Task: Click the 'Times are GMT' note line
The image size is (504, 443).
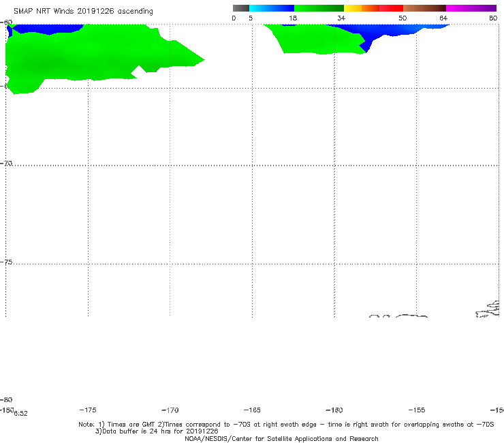Action: click(x=286, y=425)
